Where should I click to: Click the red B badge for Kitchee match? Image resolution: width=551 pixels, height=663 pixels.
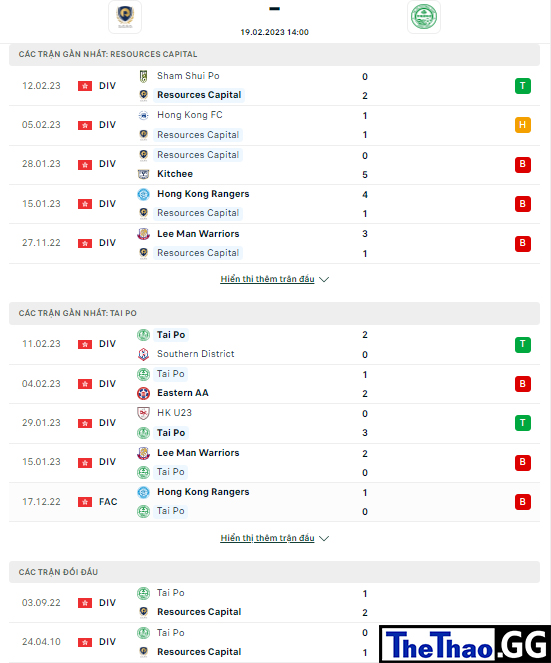click(x=523, y=164)
